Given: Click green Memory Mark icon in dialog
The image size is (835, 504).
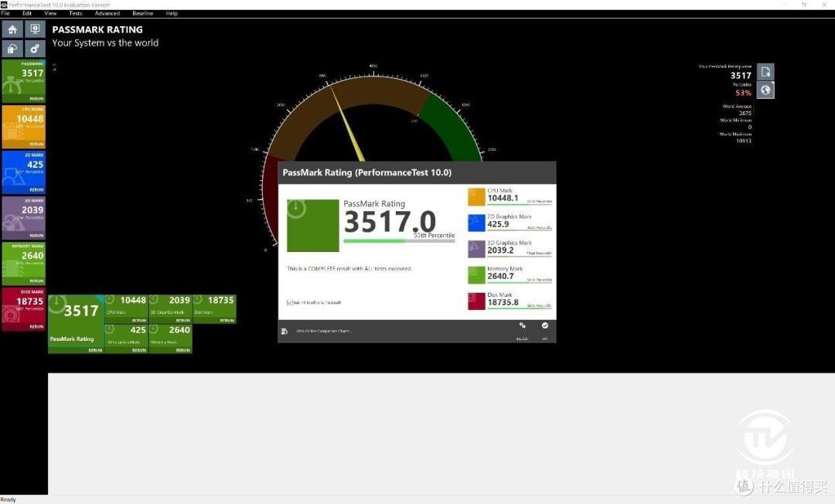Looking at the screenshot, I should [x=476, y=275].
